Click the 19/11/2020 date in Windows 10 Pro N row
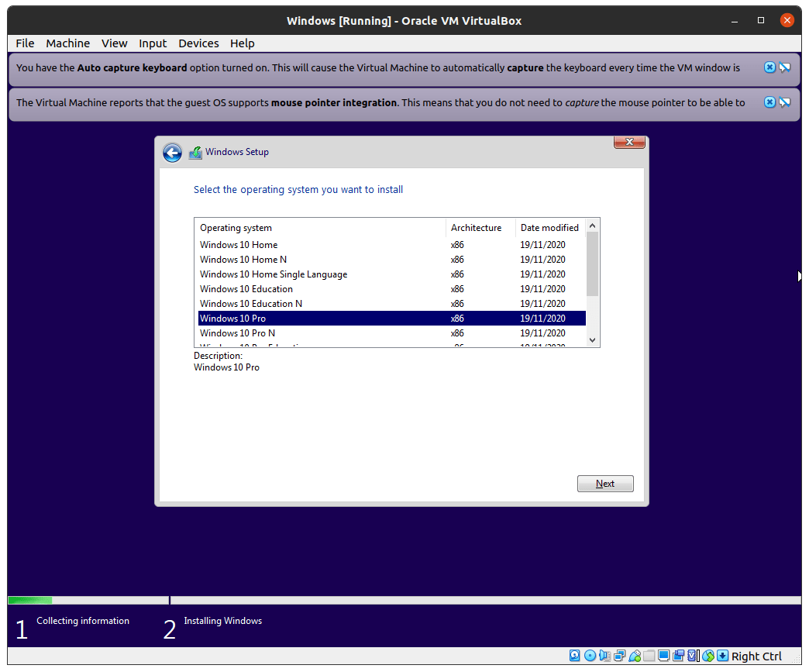Image resolution: width=809 pixels, height=672 pixels. coord(542,333)
